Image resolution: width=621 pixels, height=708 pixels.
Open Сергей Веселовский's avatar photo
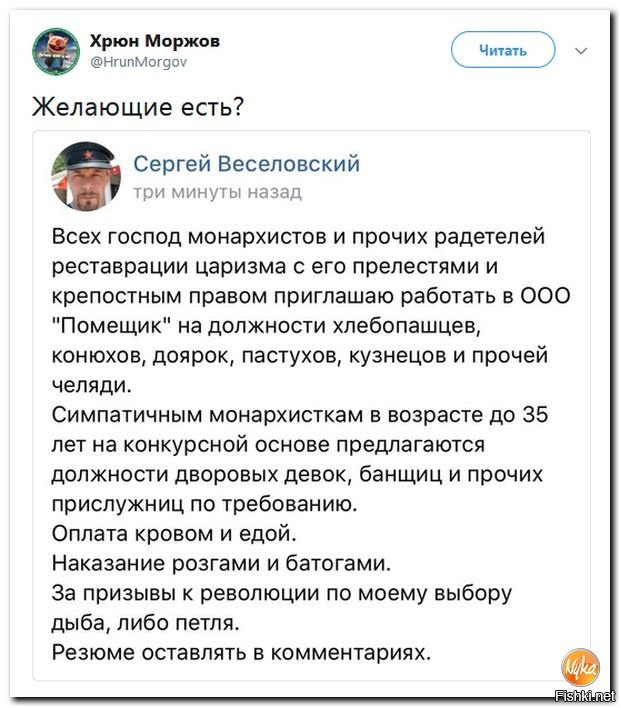[86, 177]
